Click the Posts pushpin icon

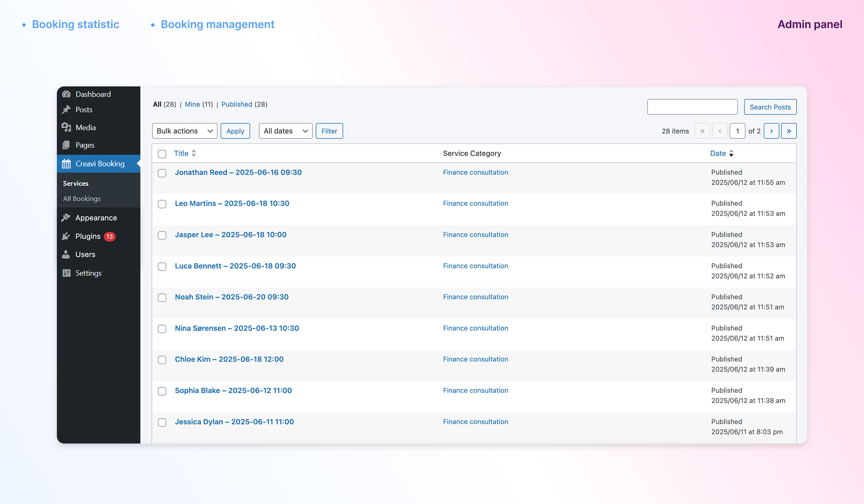click(x=66, y=109)
